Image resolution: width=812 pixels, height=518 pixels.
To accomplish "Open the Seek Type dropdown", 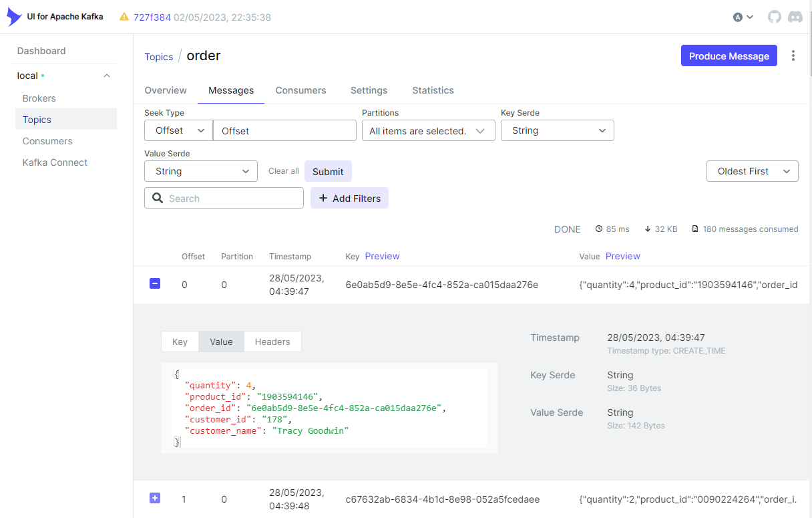I will 178,130.
